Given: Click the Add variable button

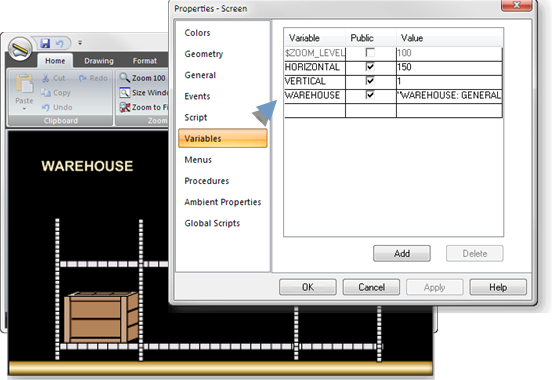Looking at the screenshot, I should (x=402, y=254).
